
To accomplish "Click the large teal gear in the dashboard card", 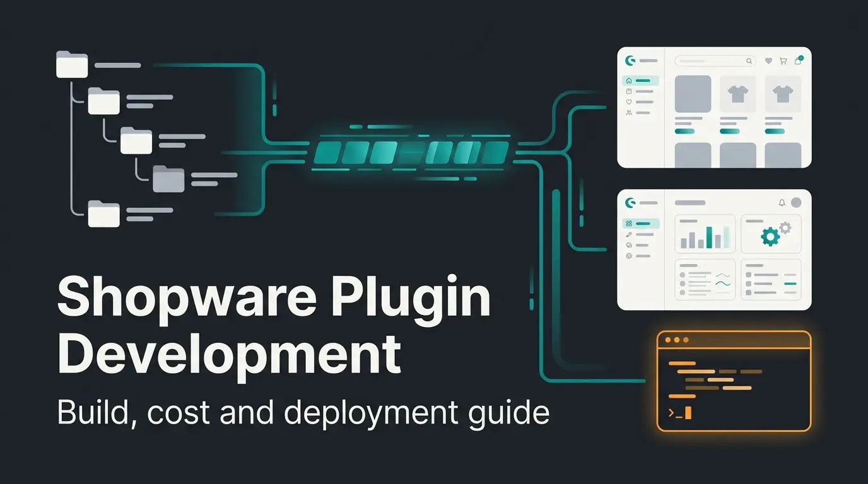I will click(x=770, y=236).
